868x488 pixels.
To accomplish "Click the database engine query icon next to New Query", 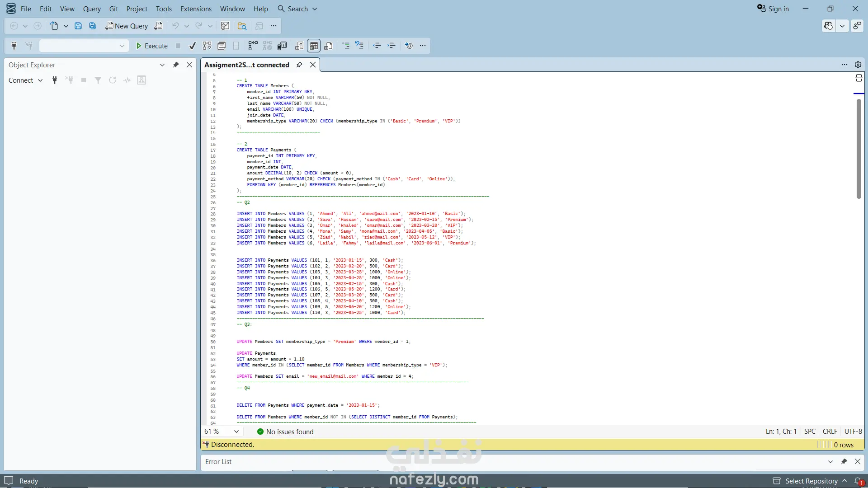I will pyautogui.click(x=158, y=26).
